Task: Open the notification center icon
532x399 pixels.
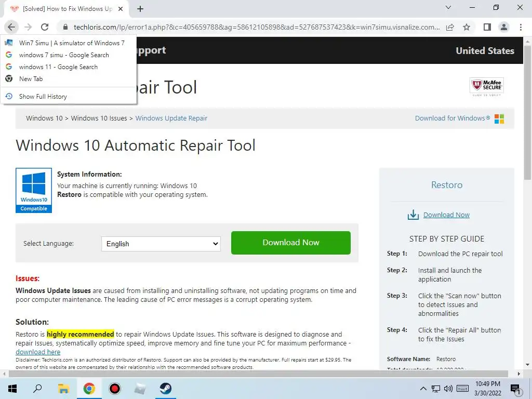Action: (515, 389)
